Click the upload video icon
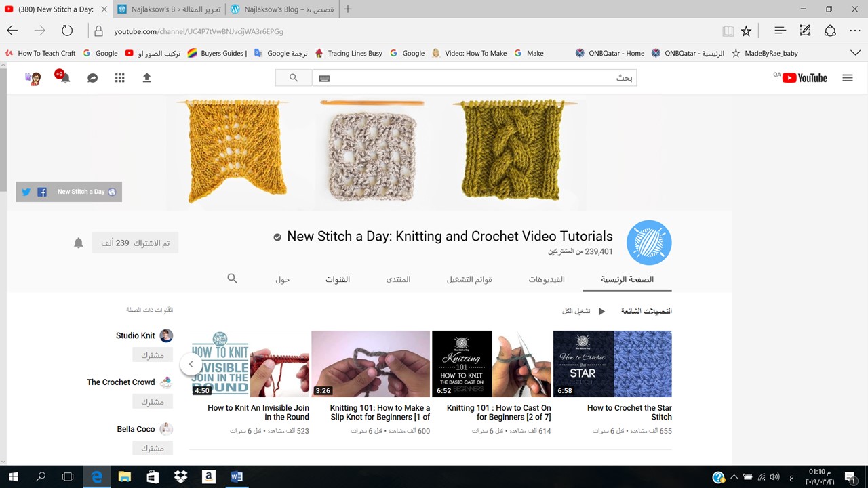The image size is (868, 488). 146,78
